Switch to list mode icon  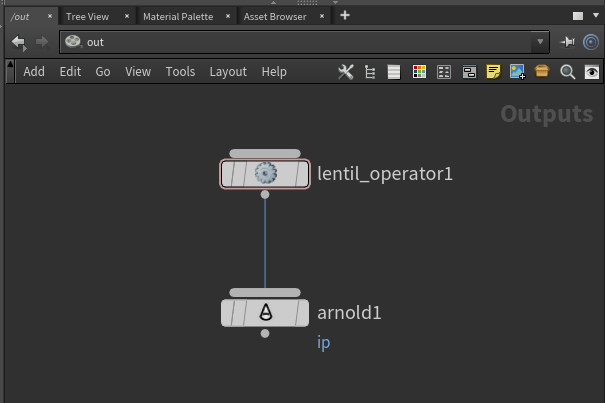point(394,72)
